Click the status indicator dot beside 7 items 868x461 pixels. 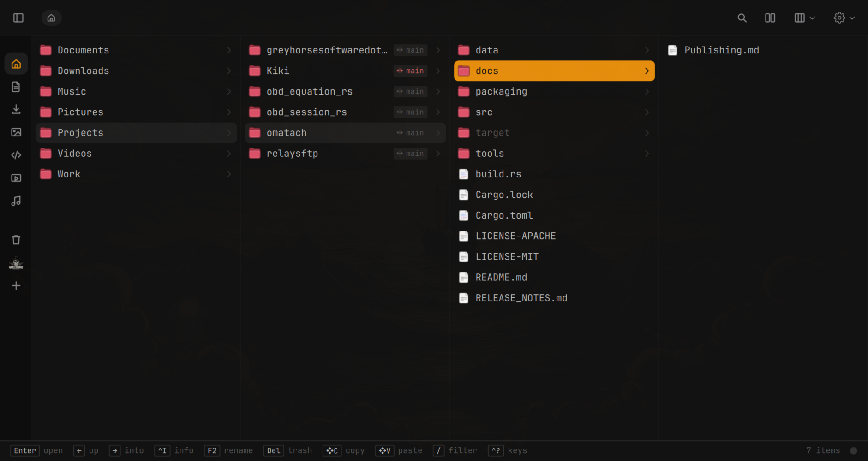[854, 451]
